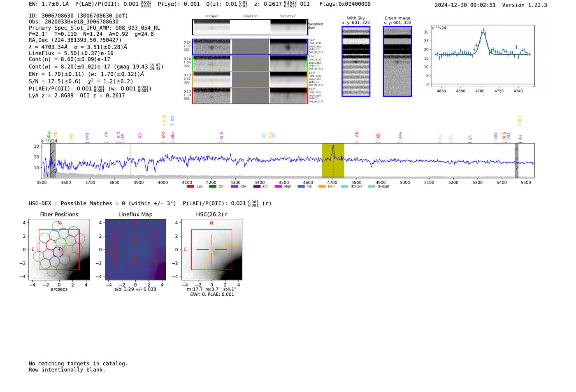Open the HSC(26.2) r image panel
This screenshot has height=392, width=576.
pyautogui.click(x=211, y=250)
